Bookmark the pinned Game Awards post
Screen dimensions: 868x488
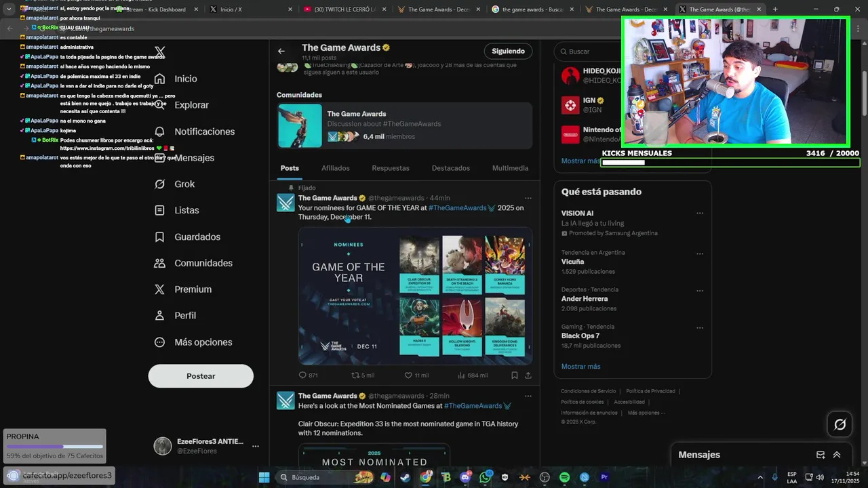tap(515, 375)
